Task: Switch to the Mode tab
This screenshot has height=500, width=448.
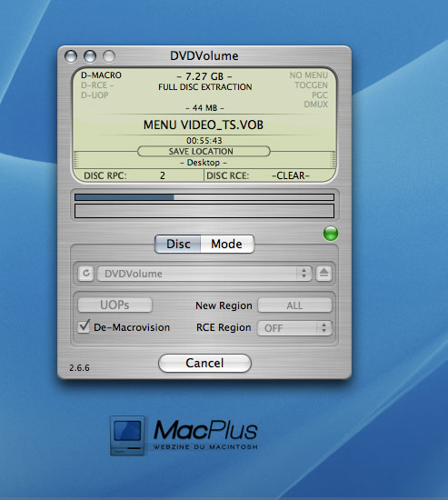Action: point(227,244)
